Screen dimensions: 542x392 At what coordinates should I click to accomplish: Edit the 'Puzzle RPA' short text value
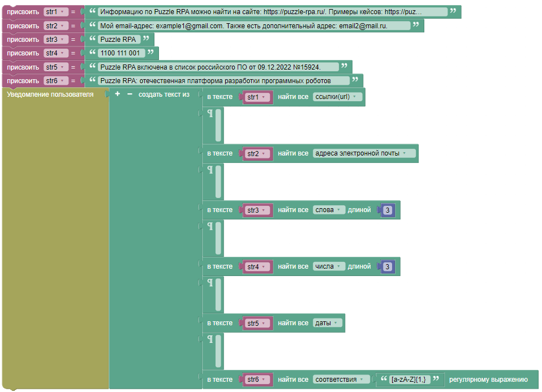click(x=119, y=40)
